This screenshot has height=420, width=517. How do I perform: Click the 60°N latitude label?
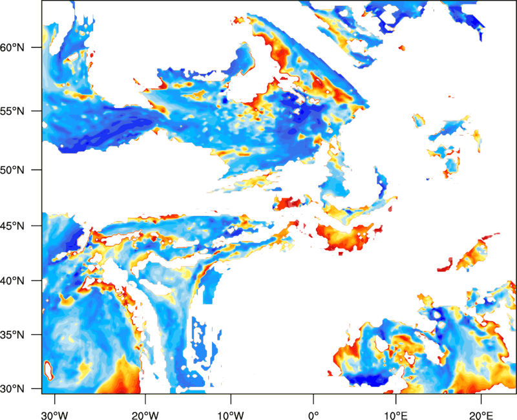12,47
